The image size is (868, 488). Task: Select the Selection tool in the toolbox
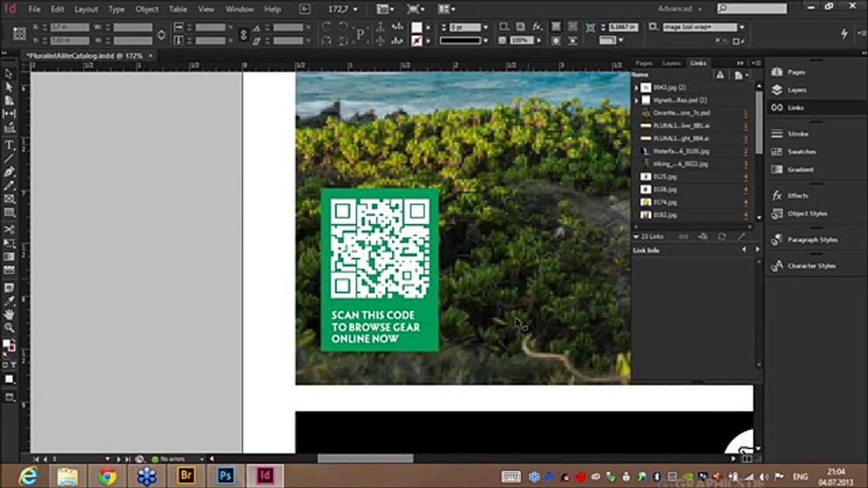(x=9, y=74)
